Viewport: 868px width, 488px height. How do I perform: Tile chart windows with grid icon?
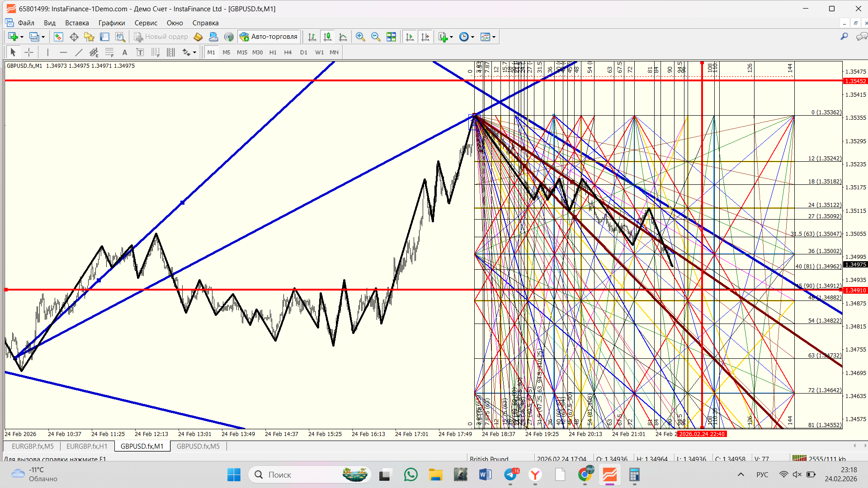[391, 37]
